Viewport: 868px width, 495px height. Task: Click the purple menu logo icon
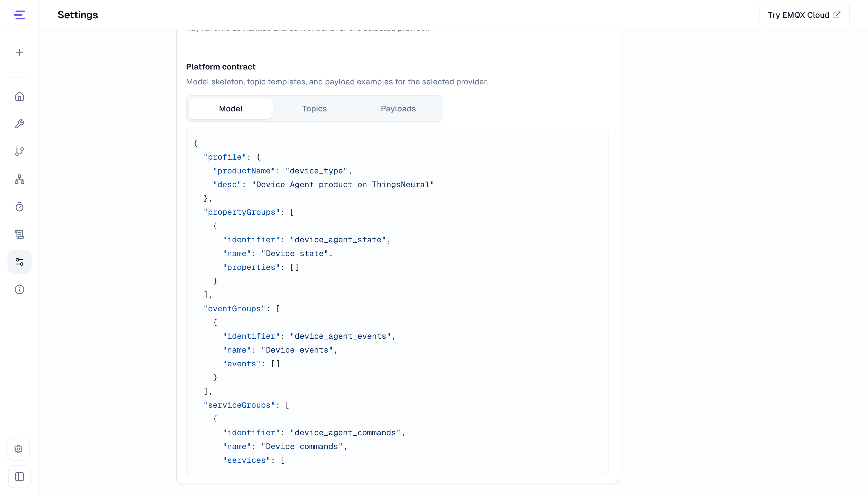pyautogui.click(x=19, y=15)
